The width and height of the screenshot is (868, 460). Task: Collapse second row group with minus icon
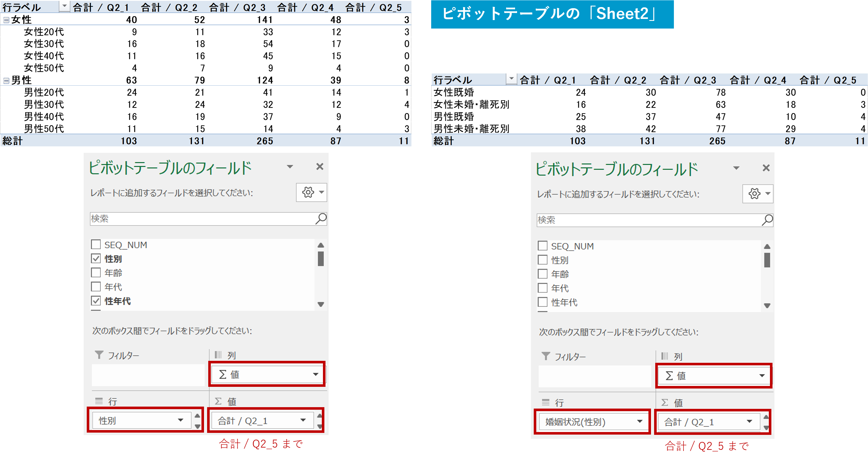coord(6,81)
